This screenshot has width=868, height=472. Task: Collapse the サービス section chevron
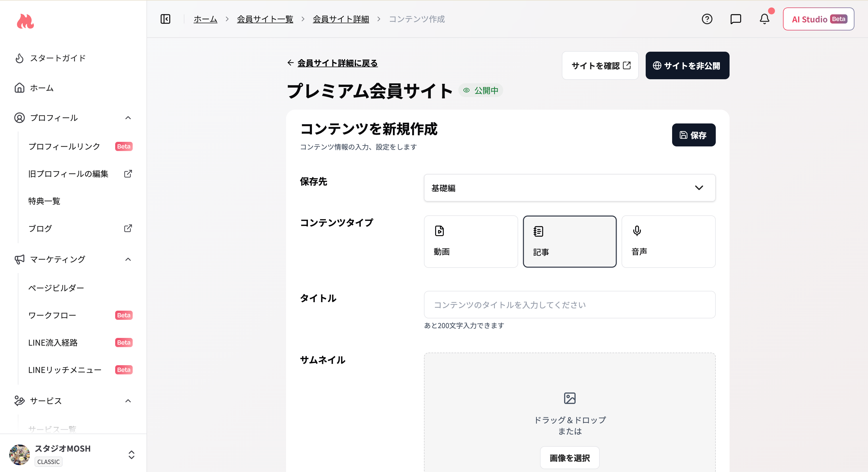point(128,401)
